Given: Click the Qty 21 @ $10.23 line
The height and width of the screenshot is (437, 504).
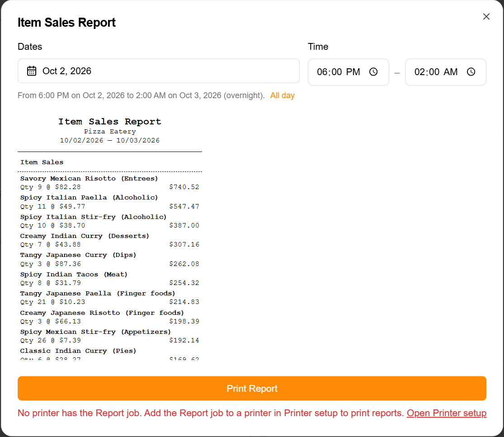Looking at the screenshot, I should click(53, 302).
